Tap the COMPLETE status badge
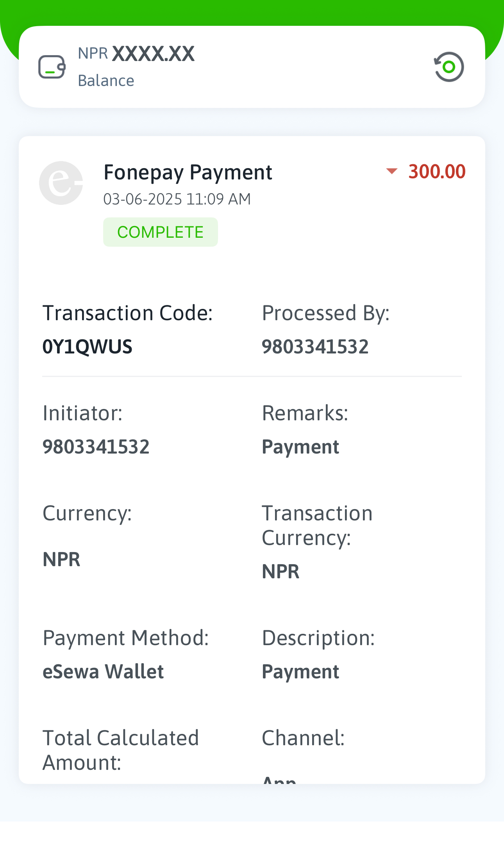 click(x=160, y=232)
